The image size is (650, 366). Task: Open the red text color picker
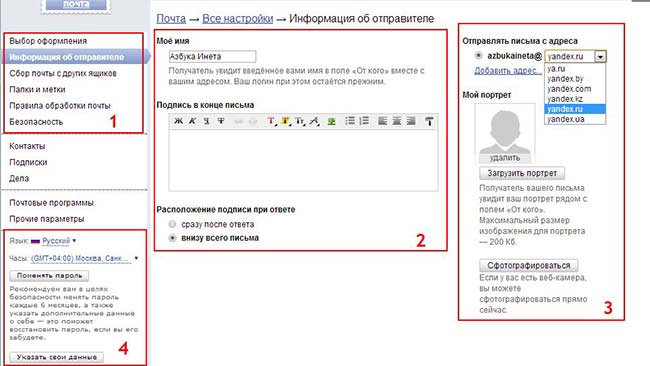click(x=271, y=121)
